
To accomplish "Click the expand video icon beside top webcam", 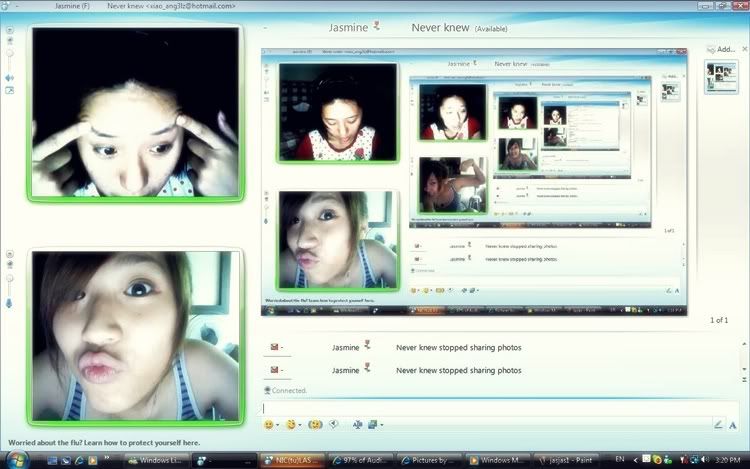I will pos(10,90).
